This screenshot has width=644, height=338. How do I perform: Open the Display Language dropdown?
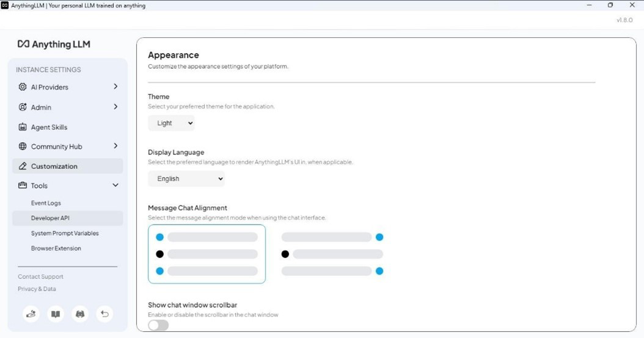click(186, 179)
